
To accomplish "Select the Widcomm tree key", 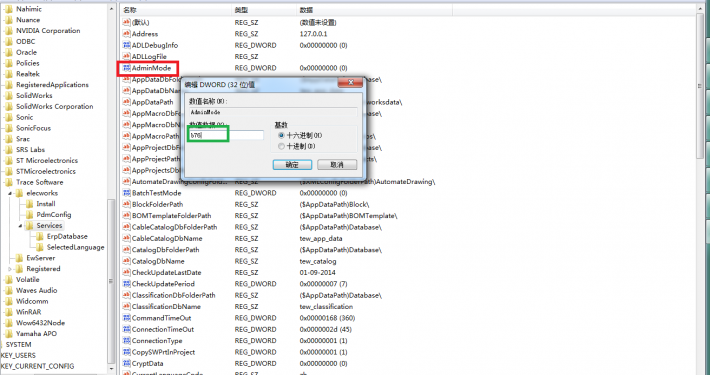I will click(32, 302).
